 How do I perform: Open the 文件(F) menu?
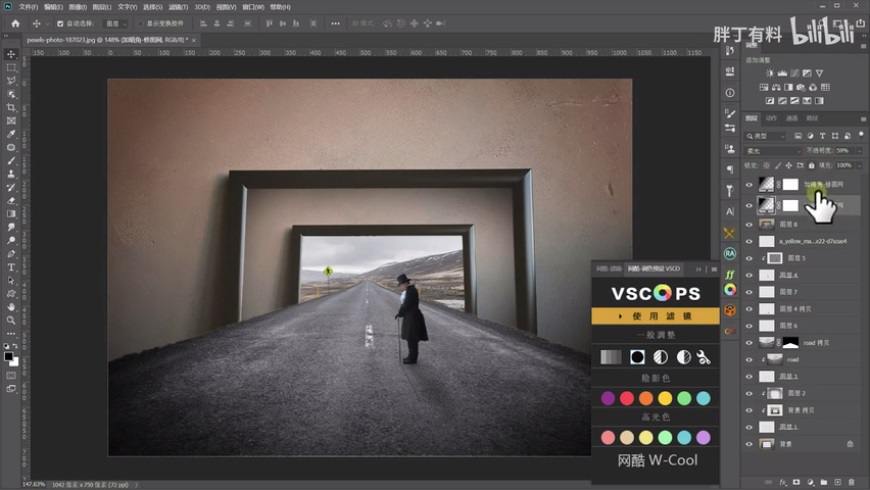coord(27,6)
